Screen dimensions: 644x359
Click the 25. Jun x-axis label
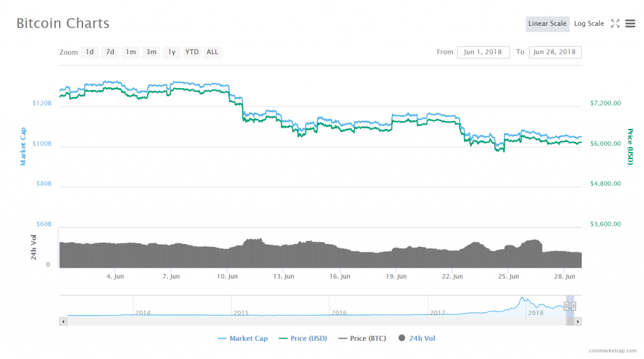tap(508, 277)
